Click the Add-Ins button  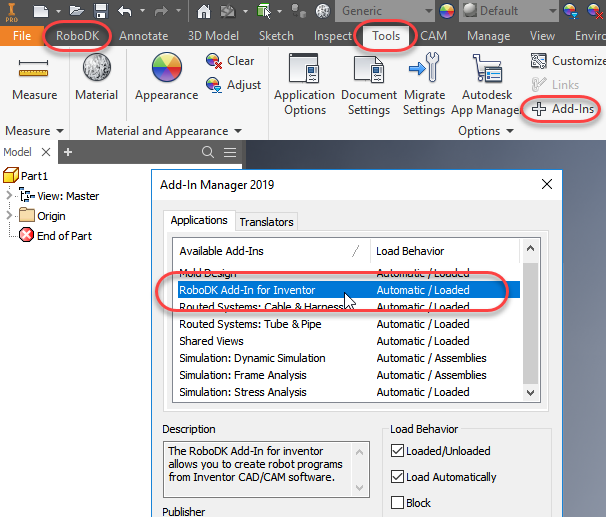click(567, 109)
